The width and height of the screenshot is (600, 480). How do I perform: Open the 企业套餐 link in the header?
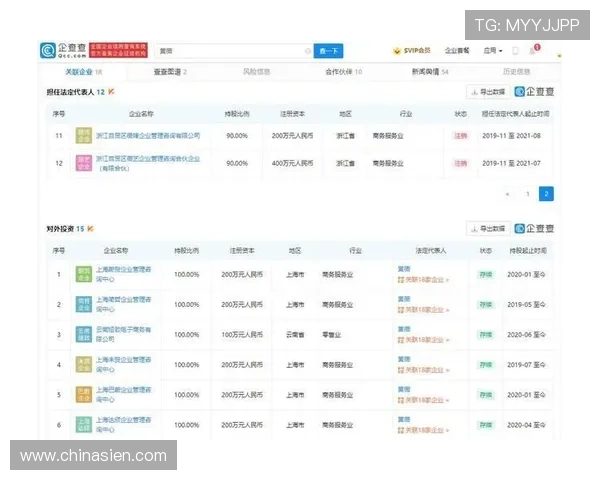pyautogui.click(x=457, y=51)
